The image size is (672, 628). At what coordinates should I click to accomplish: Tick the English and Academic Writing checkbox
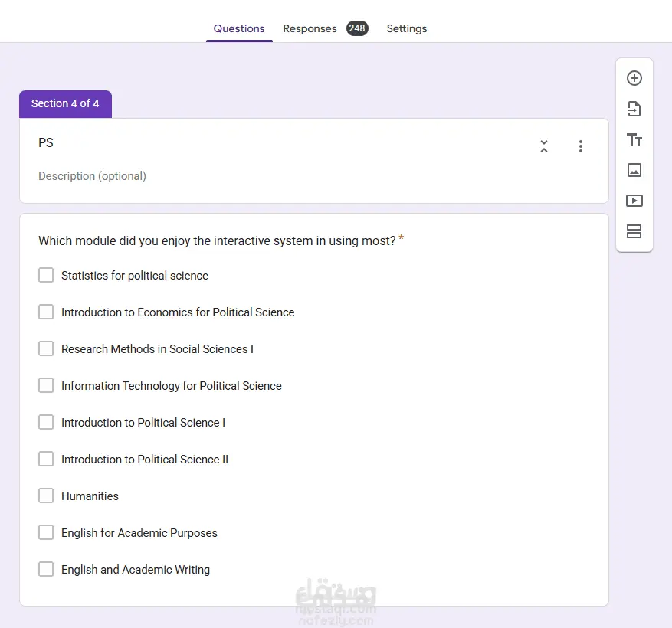point(46,569)
